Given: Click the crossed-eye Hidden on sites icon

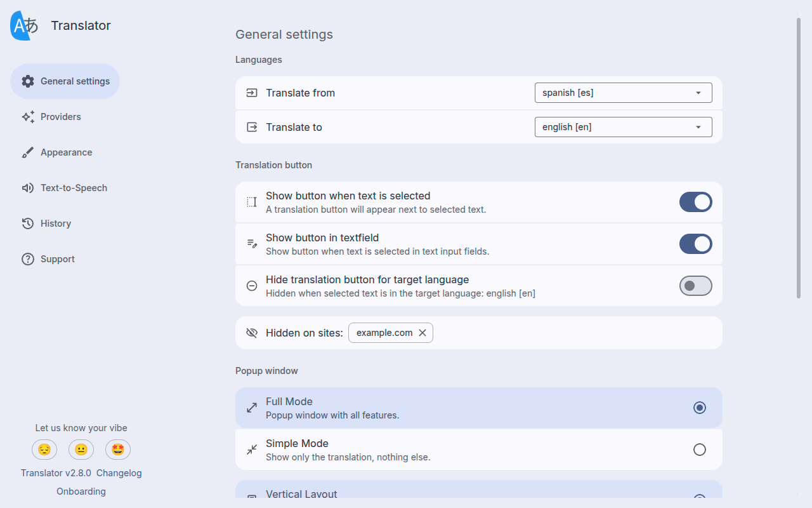Looking at the screenshot, I should 252,333.
